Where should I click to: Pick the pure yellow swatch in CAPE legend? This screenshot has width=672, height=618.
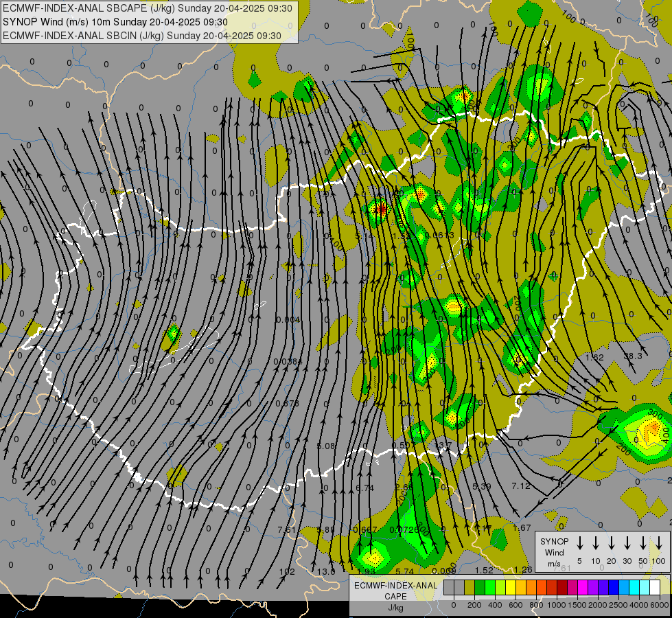(511, 588)
